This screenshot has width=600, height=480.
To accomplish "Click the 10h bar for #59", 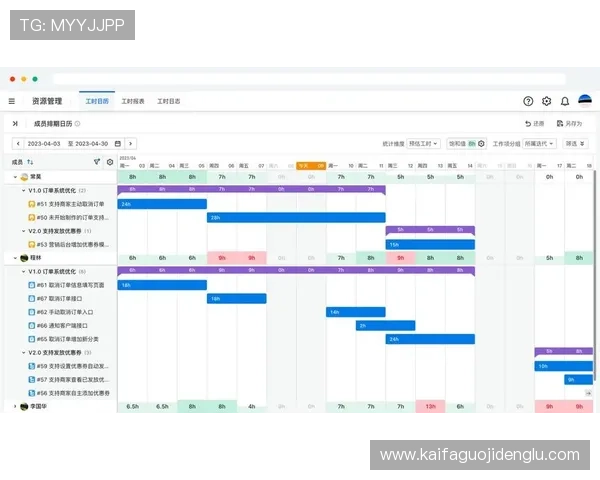I will (x=564, y=366).
